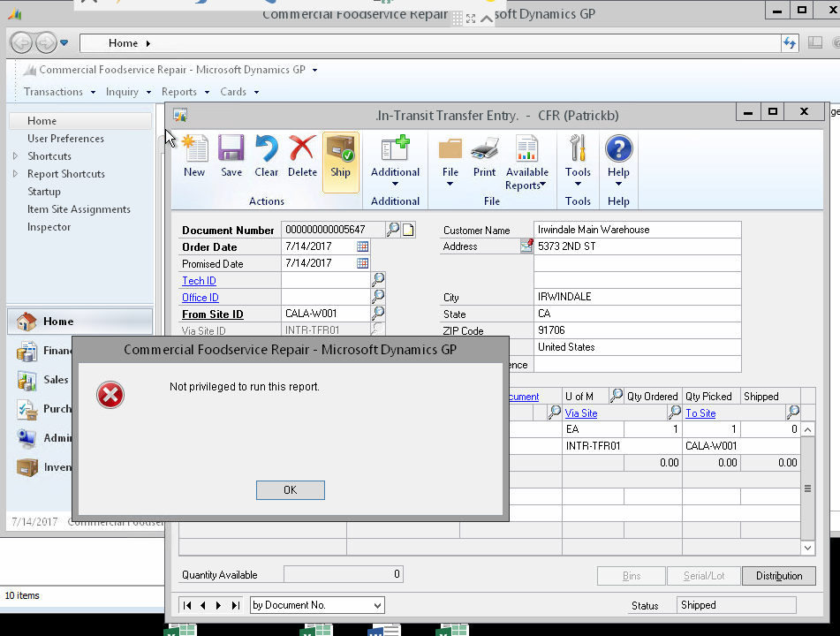The image size is (840, 636).
Task: Open the Home breadcrumb arrow
Action: point(148,43)
